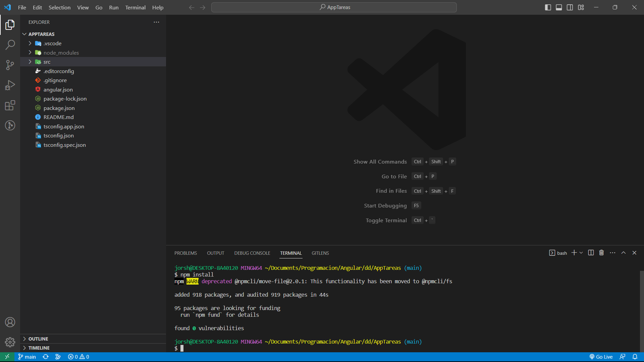644x362 pixels.
Task: Click the main branch indicator
Action: [27, 357]
